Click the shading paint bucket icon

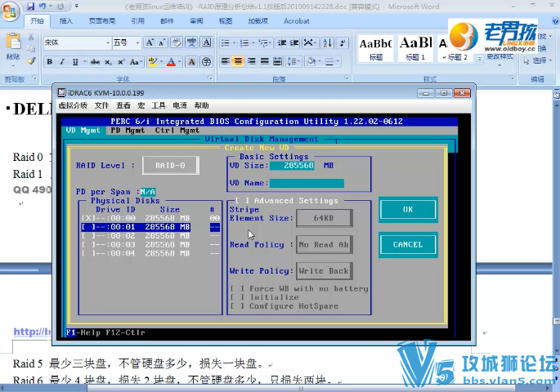(x=311, y=62)
